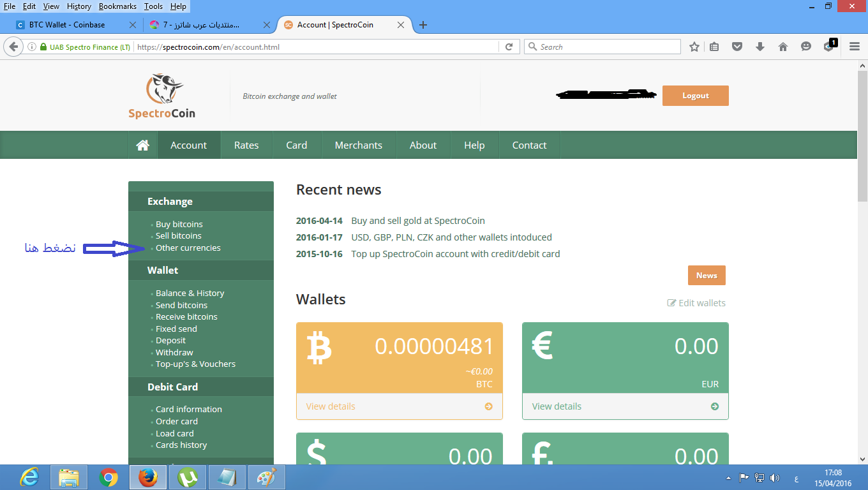868x490 pixels.
Task: Open the Paint app in taskbar
Action: click(x=267, y=477)
